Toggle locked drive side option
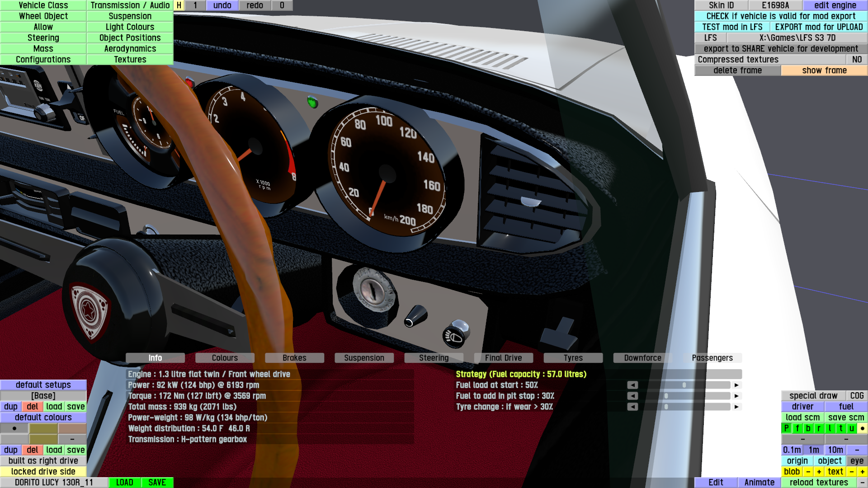The width and height of the screenshot is (868, 488). [43, 471]
